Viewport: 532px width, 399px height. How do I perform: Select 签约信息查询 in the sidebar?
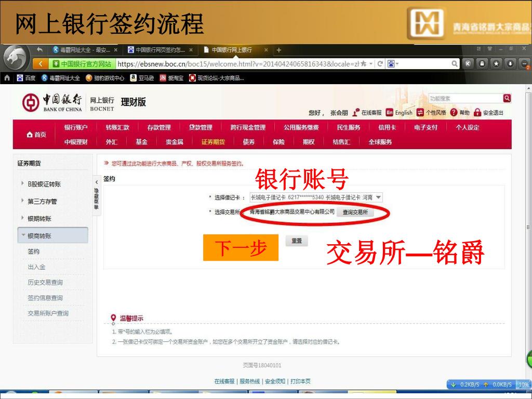click(45, 298)
